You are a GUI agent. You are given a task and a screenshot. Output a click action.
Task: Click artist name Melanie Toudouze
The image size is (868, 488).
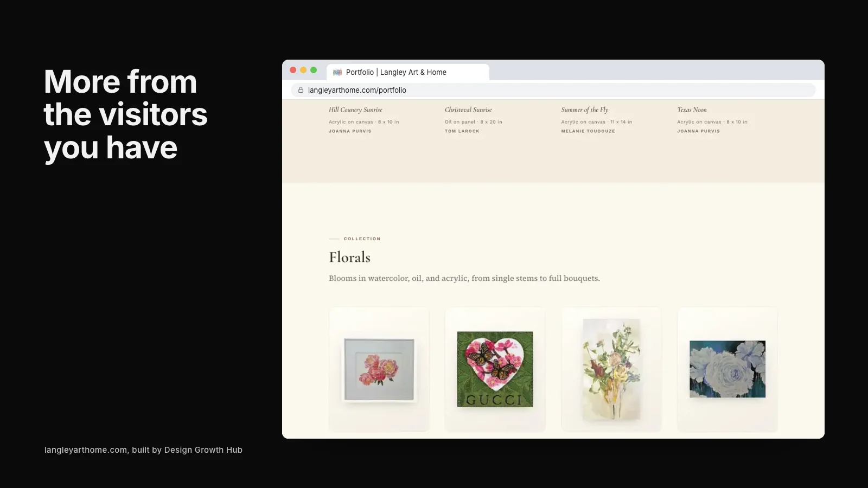(x=588, y=131)
